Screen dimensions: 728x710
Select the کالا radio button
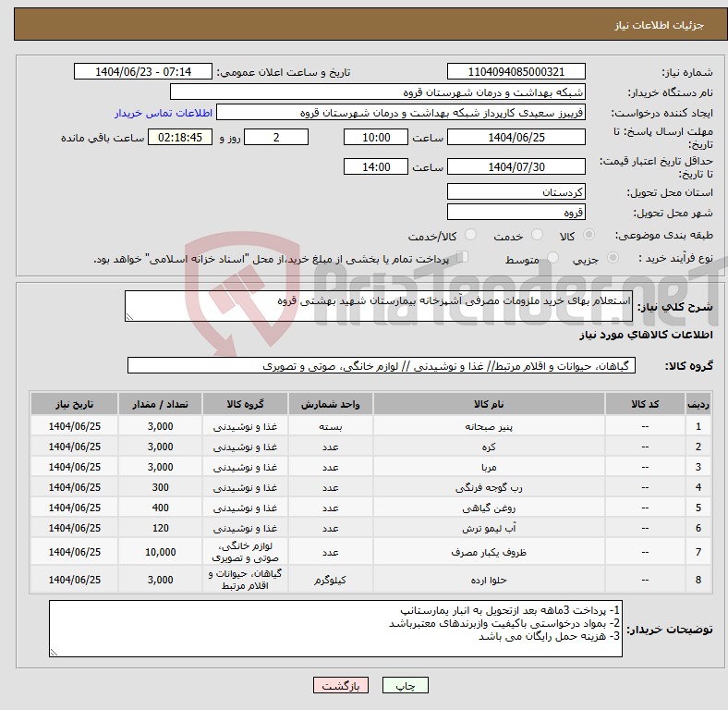tap(589, 236)
